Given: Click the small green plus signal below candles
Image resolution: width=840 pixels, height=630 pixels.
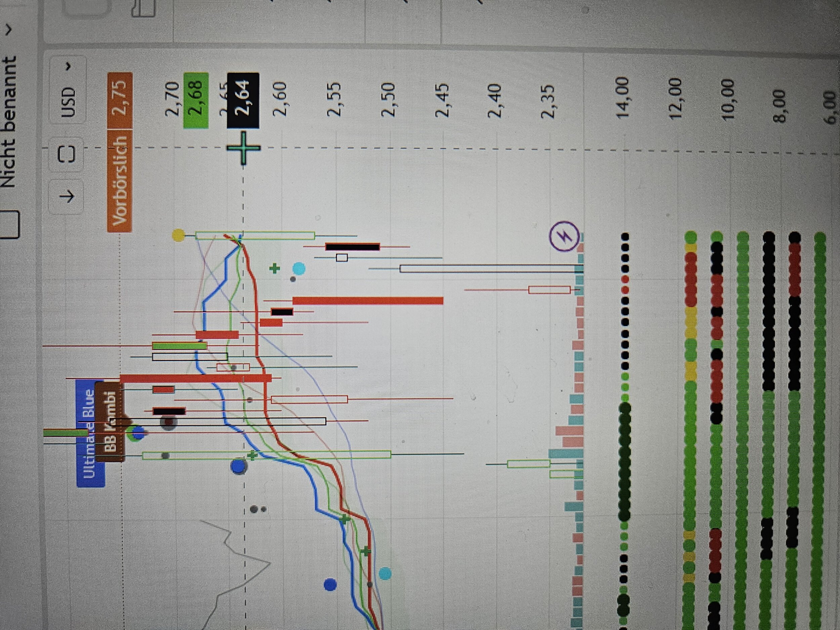Looking at the screenshot, I should coord(275,268).
